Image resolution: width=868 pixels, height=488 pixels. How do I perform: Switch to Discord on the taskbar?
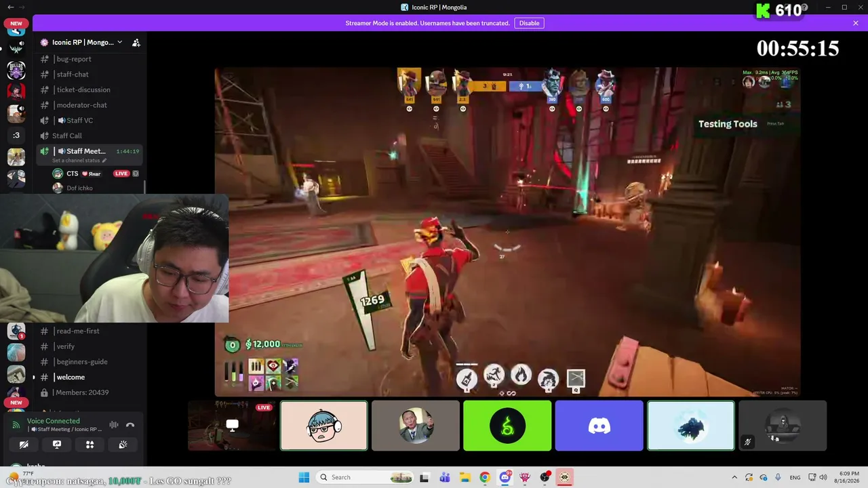point(505,477)
